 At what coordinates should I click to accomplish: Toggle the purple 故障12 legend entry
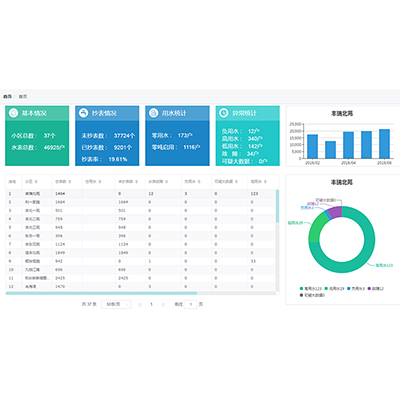[x=376, y=289]
